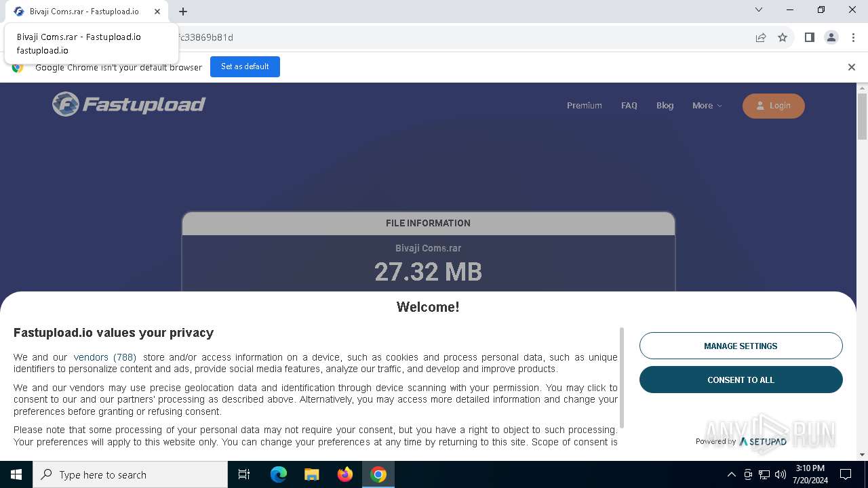
Task: Click the Welcome! dialog heading
Action: pyautogui.click(x=428, y=307)
